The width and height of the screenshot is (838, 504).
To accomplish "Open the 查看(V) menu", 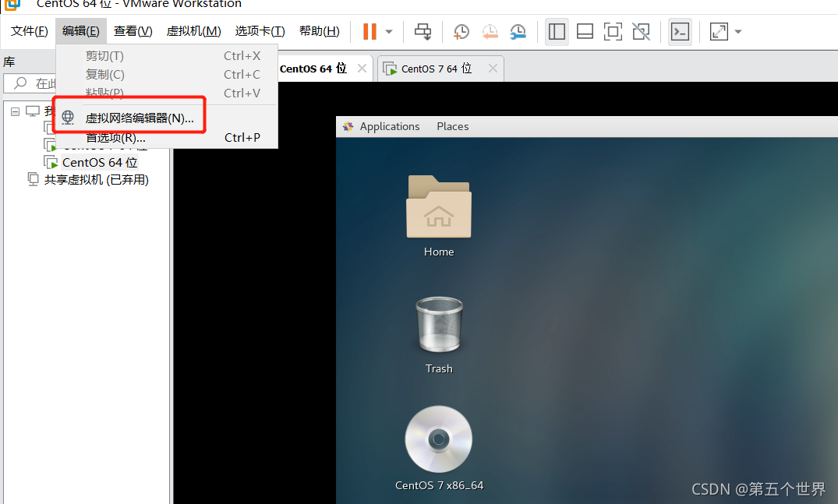I will pos(133,31).
